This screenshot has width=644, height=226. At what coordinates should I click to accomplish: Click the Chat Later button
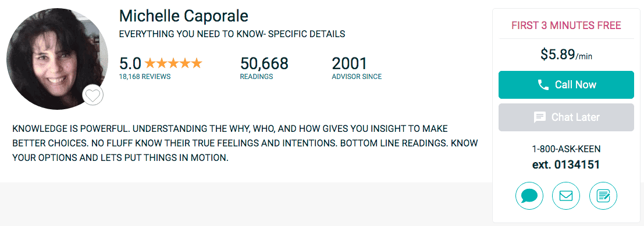point(566,117)
